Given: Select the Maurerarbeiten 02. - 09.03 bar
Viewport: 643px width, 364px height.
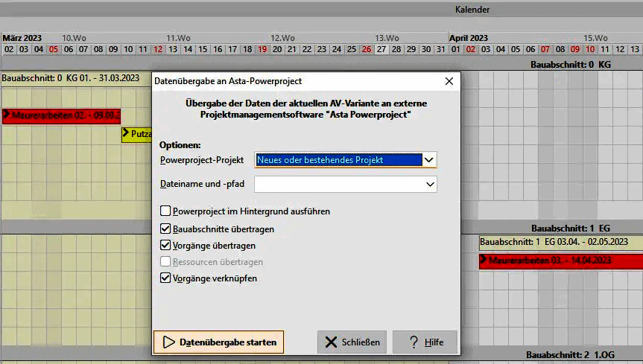Looking at the screenshot, I should click(x=62, y=115).
